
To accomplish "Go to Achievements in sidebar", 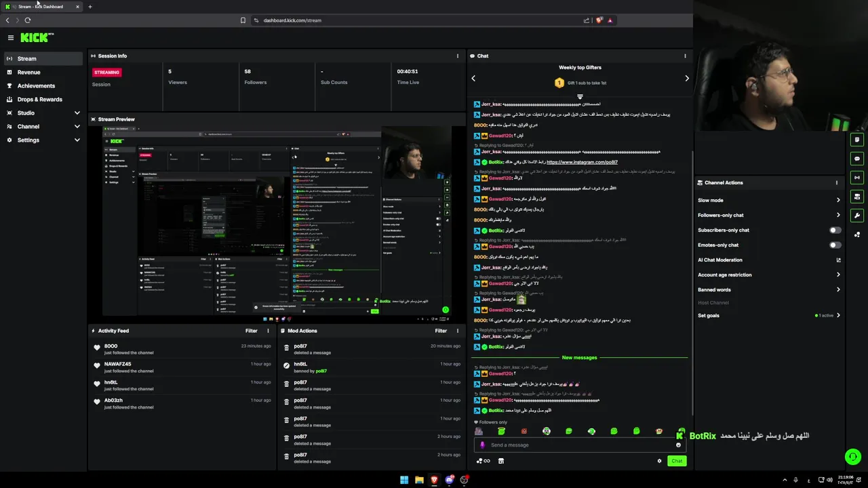I will pyautogui.click(x=43, y=86).
